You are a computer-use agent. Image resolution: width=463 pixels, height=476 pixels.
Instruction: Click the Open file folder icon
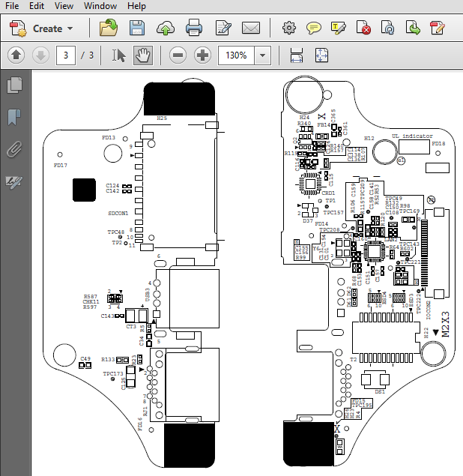[x=109, y=28]
